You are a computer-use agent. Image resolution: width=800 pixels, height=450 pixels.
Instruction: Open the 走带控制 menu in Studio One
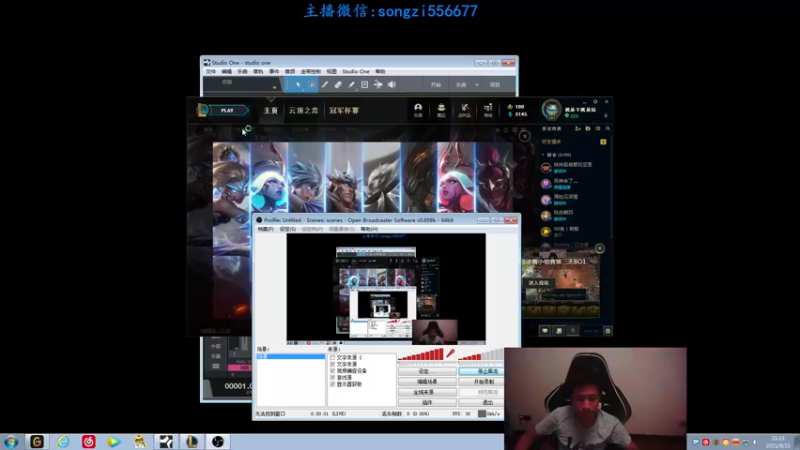click(311, 71)
